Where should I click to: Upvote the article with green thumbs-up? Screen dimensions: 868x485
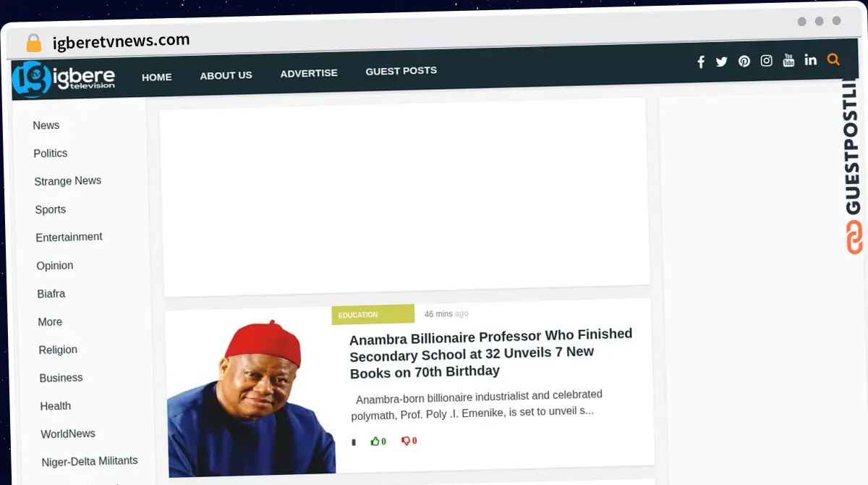pyautogui.click(x=378, y=441)
